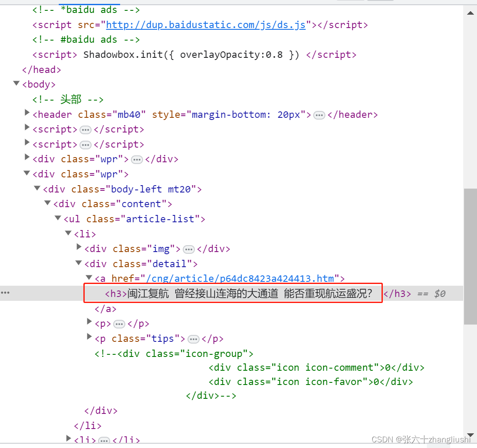Collapse the ul article-list node
This screenshot has height=448, width=477.
coord(58,218)
